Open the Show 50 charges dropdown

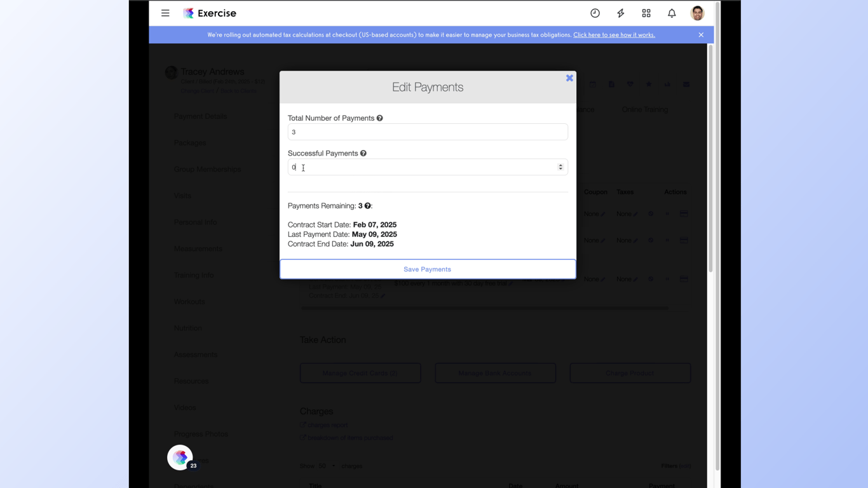(x=327, y=466)
